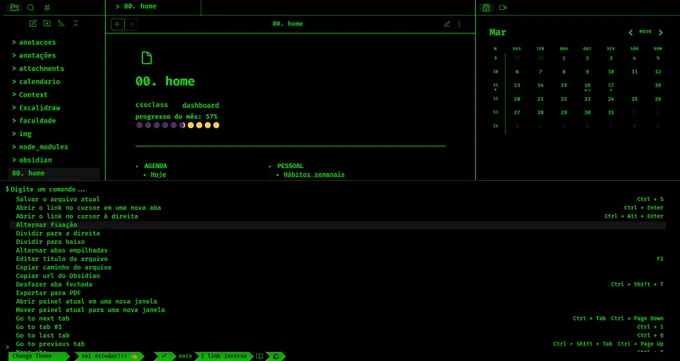
Task: Click the 'progresso do mês: 57%' text
Action: 176,117
